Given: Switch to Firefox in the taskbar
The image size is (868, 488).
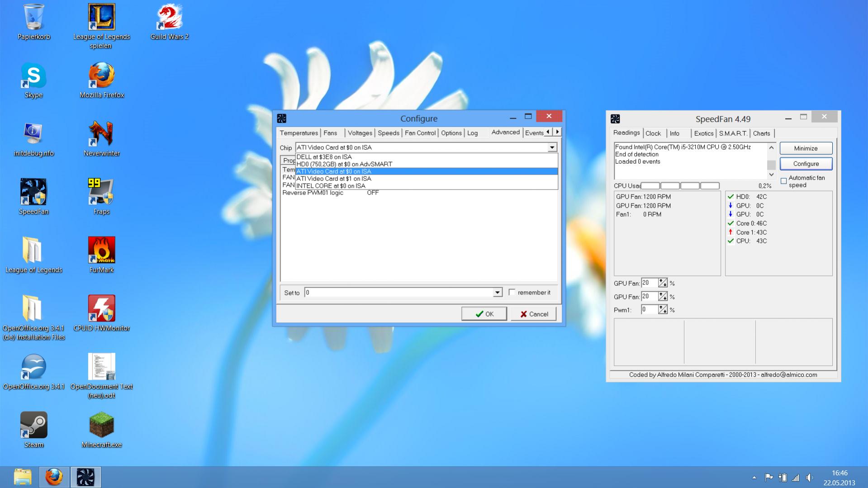Looking at the screenshot, I should [54, 477].
